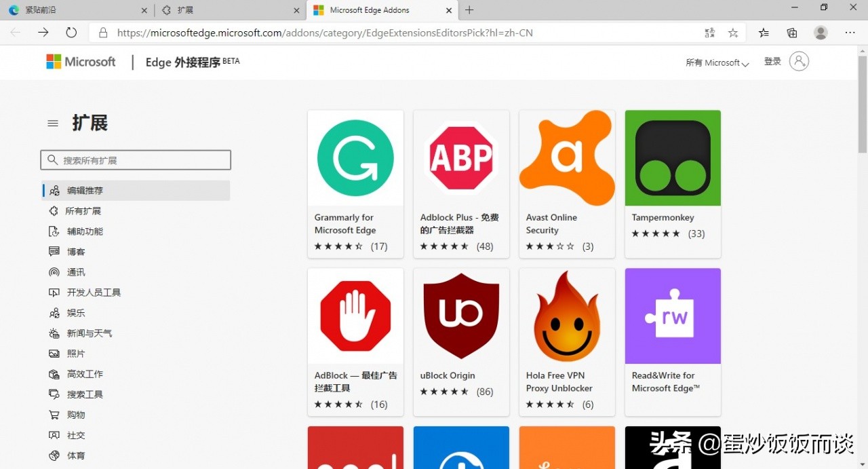Click the AdBlock 最佳广告拦截工具 title
The height and width of the screenshot is (469, 868).
355,381
